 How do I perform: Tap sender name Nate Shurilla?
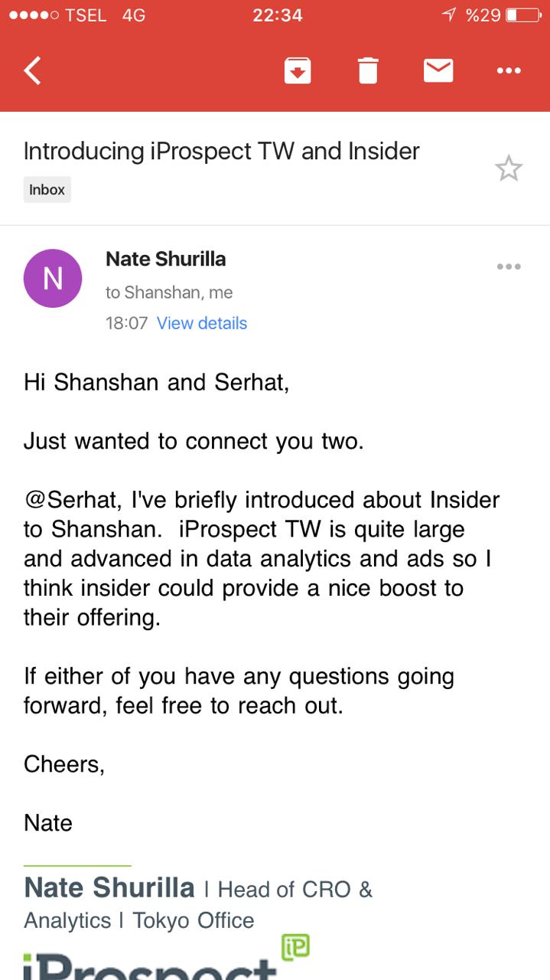166,259
